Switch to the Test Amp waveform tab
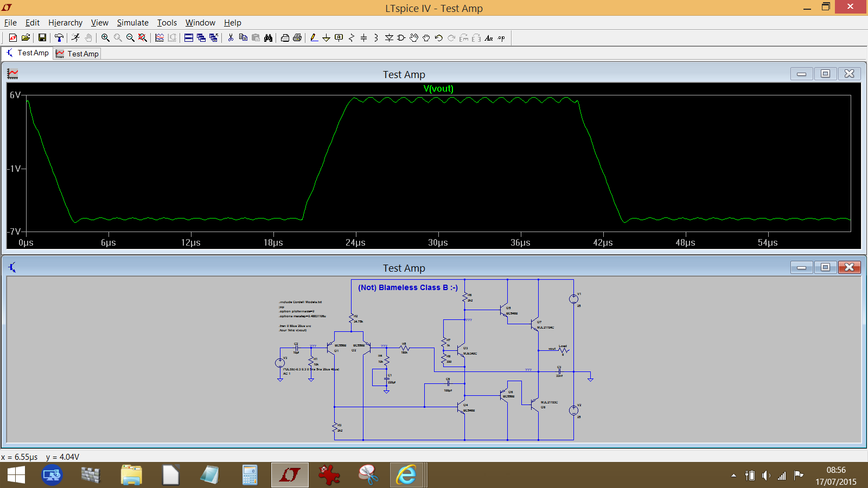Screen dimensions: 868x488 coord(77,54)
